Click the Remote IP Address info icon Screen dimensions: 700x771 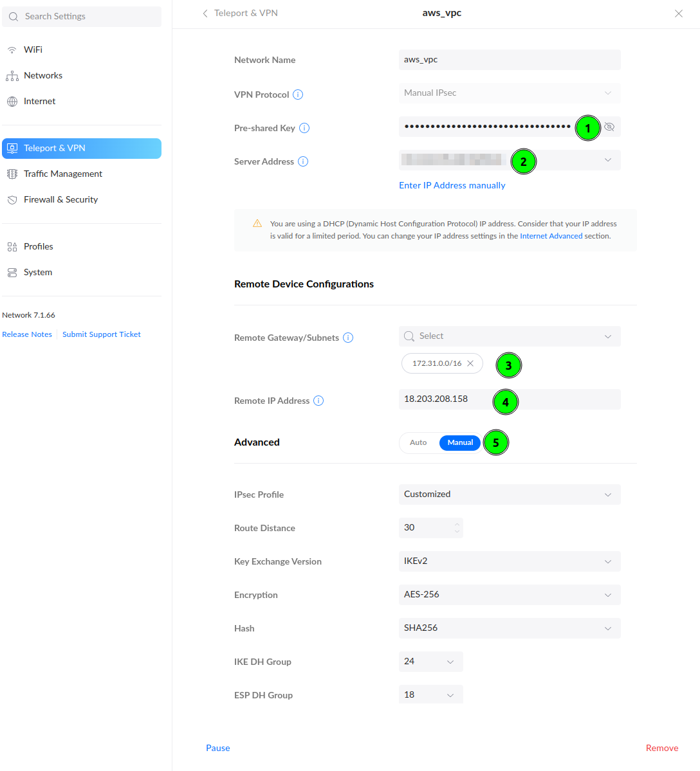coord(318,401)
